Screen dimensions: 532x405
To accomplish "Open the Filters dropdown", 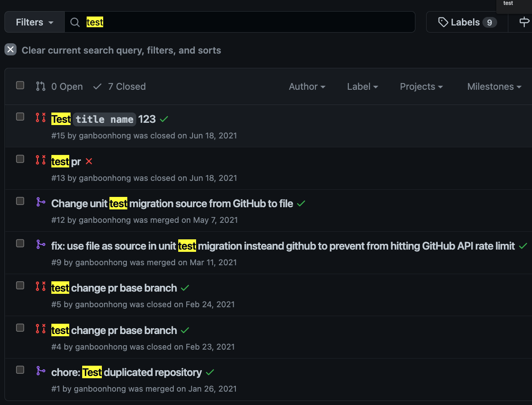I will [34, 22].
